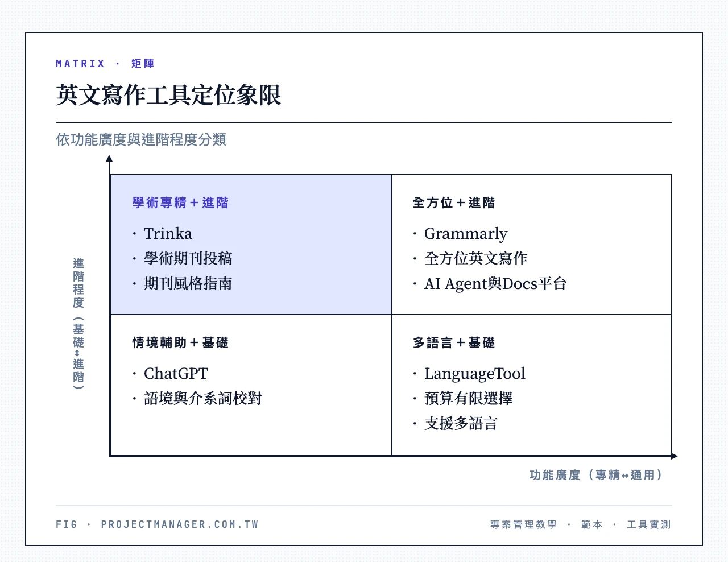The image size is (728, 562).
Task: Click the horizontal axis label 功能廣度
Action: pyautogui.click(x=555, y=475)
